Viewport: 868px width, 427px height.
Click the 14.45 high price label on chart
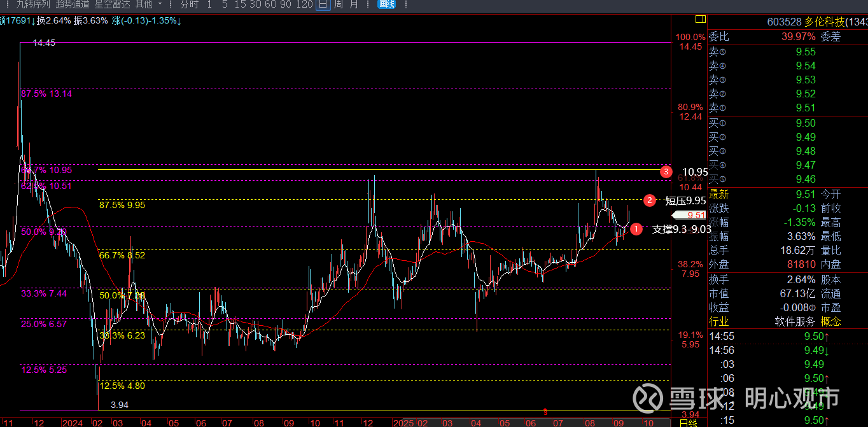(x=44, y=43)
